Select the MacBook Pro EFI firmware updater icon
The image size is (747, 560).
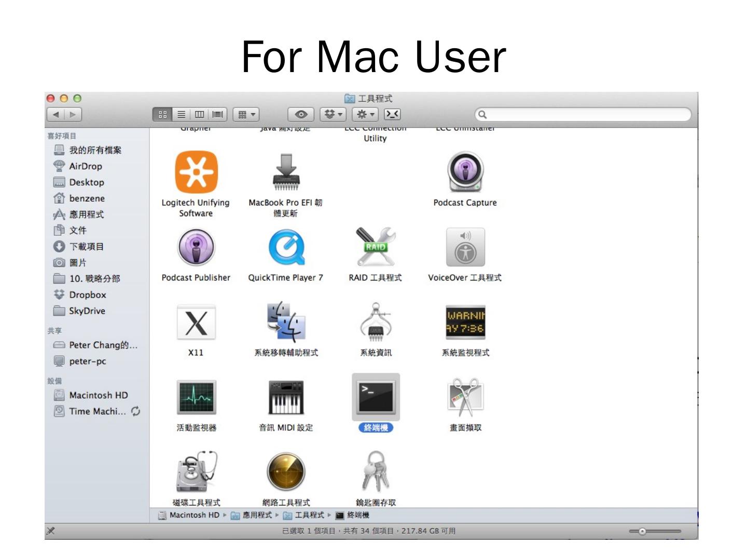pos(286,172)
